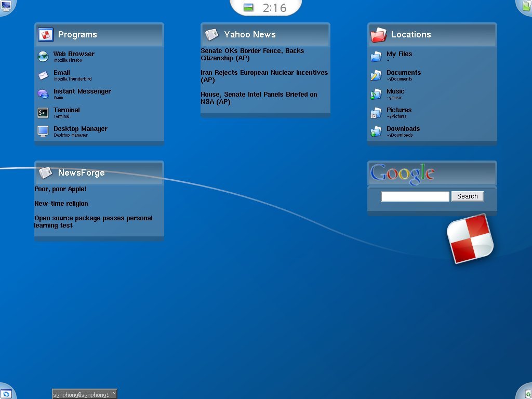Click the 2:16 clock display
532x399 pixels.
[x=275, y=7]
